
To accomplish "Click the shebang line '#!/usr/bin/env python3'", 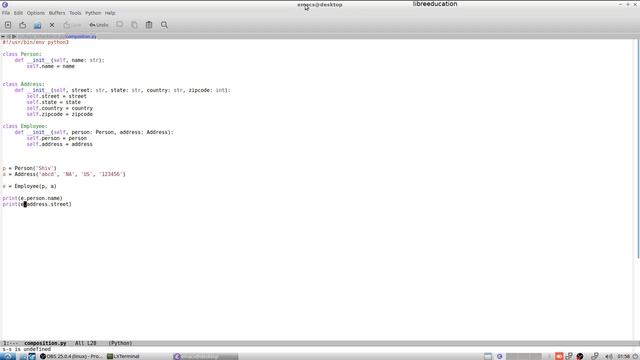I will (x=36, y=42).
